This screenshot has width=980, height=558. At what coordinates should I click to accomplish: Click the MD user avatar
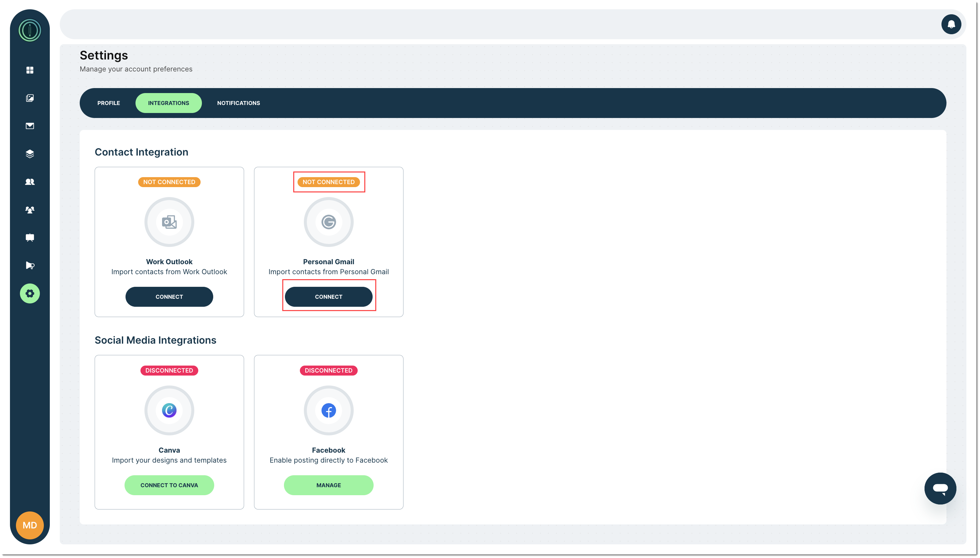point(30,525)
